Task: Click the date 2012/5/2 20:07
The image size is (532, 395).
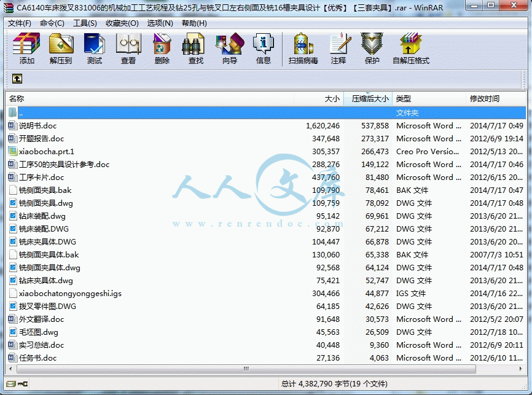Action: [x=496, y=319]
